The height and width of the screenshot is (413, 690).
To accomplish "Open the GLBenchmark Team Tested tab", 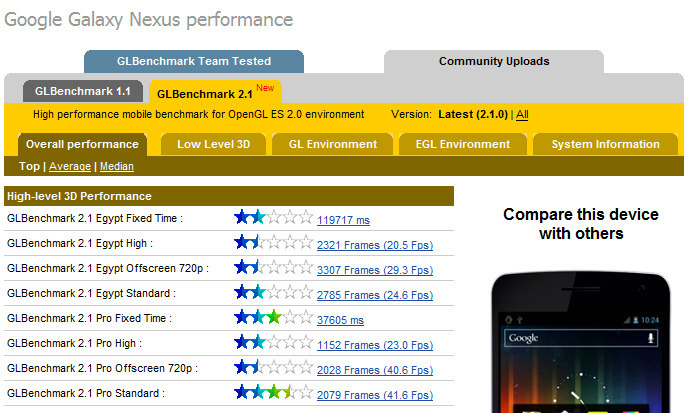I will tap(194, 61).
